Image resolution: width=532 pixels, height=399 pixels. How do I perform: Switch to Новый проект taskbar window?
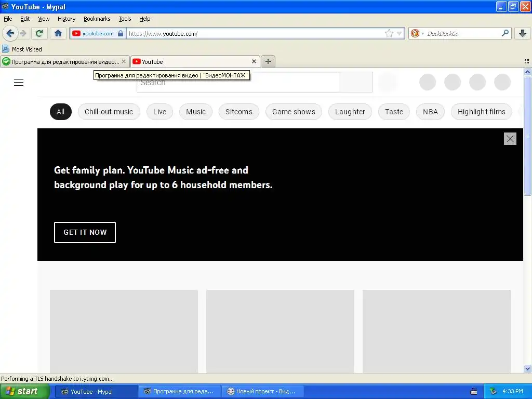pyautogui.click(x=262, y=392)
